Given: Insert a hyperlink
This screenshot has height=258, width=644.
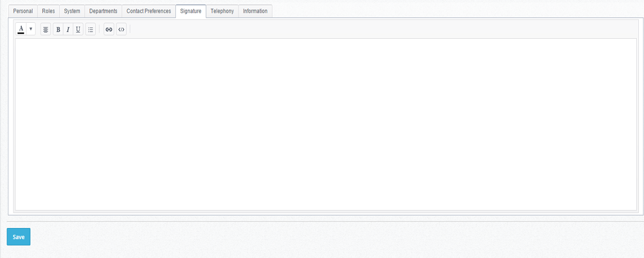Looking at the screenshot, I should click(109, 29).
